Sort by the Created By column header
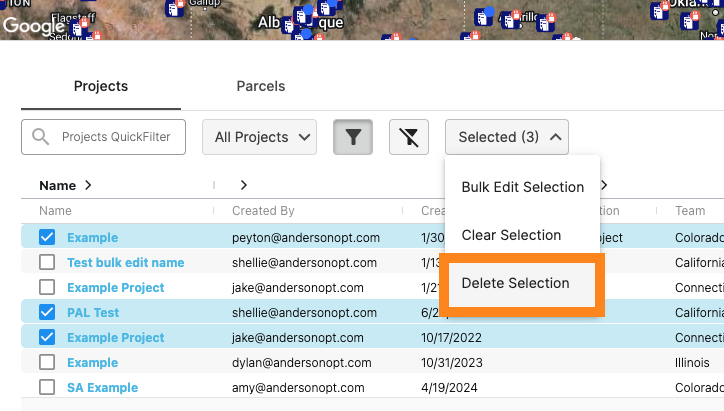 263,211
